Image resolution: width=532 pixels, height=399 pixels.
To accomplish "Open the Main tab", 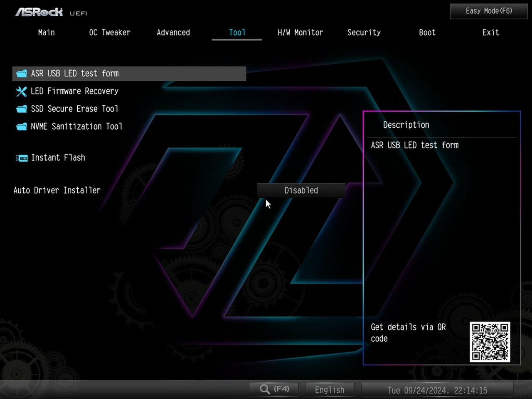I will [x=46, y=32].
